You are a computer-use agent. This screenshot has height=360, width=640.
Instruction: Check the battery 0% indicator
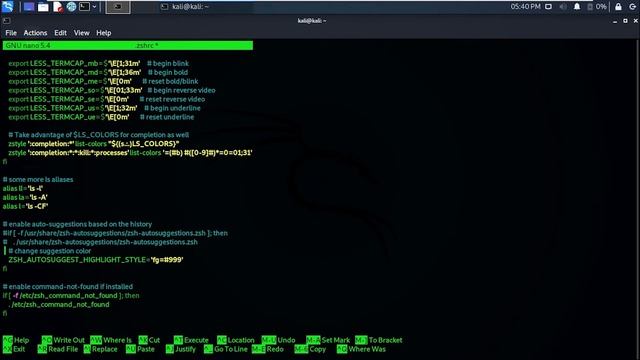[x=597, y=7]
